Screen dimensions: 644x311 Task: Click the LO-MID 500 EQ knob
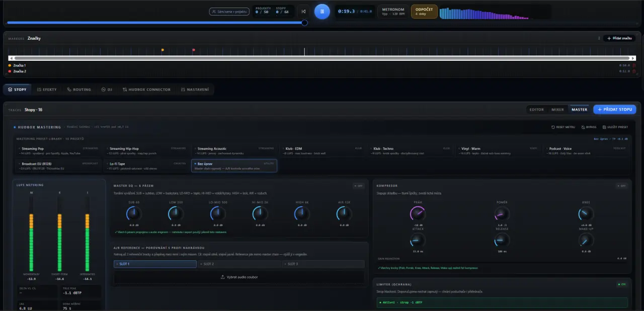pyautogui.click(x=218, y=214)
